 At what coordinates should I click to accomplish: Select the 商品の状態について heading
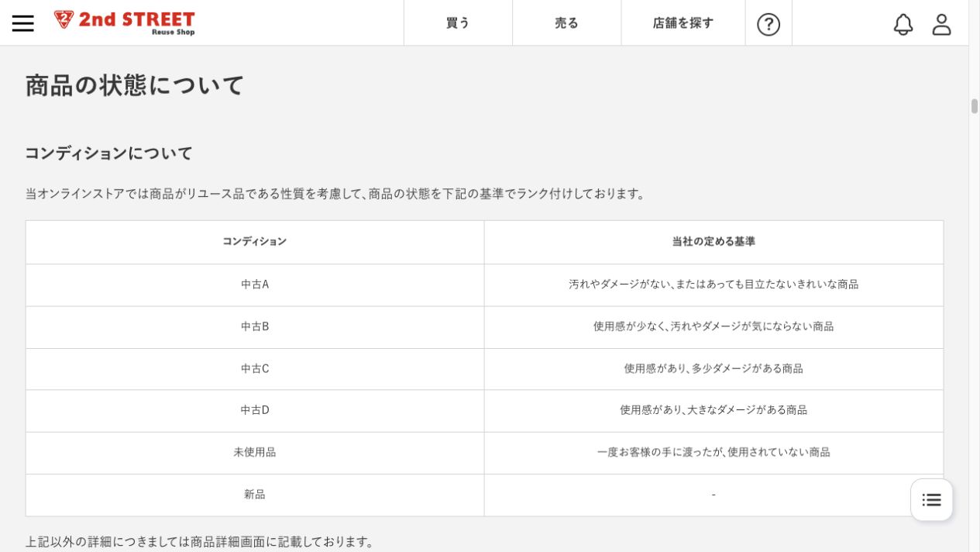coord(135,85)
